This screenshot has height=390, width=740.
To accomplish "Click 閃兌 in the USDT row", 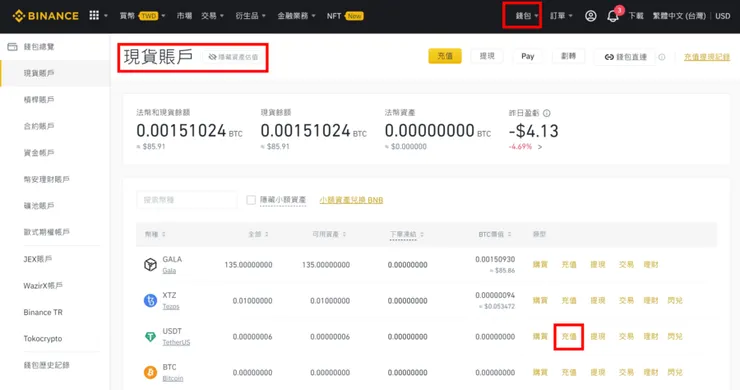I will [x=675, y=337].
